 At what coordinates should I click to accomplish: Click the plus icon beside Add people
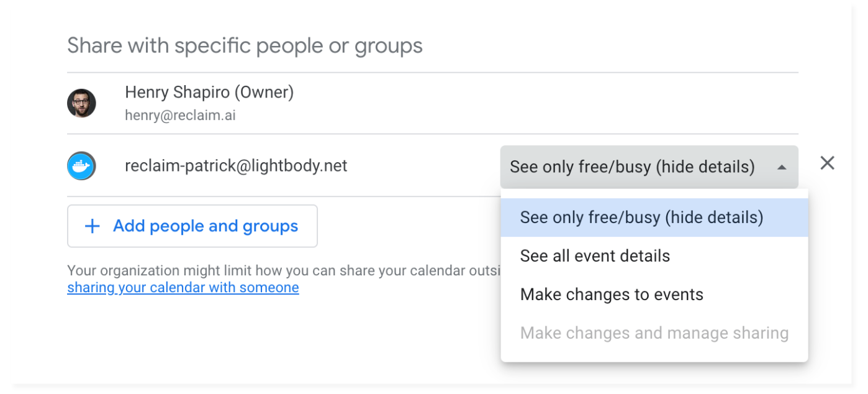coord(92,226)
